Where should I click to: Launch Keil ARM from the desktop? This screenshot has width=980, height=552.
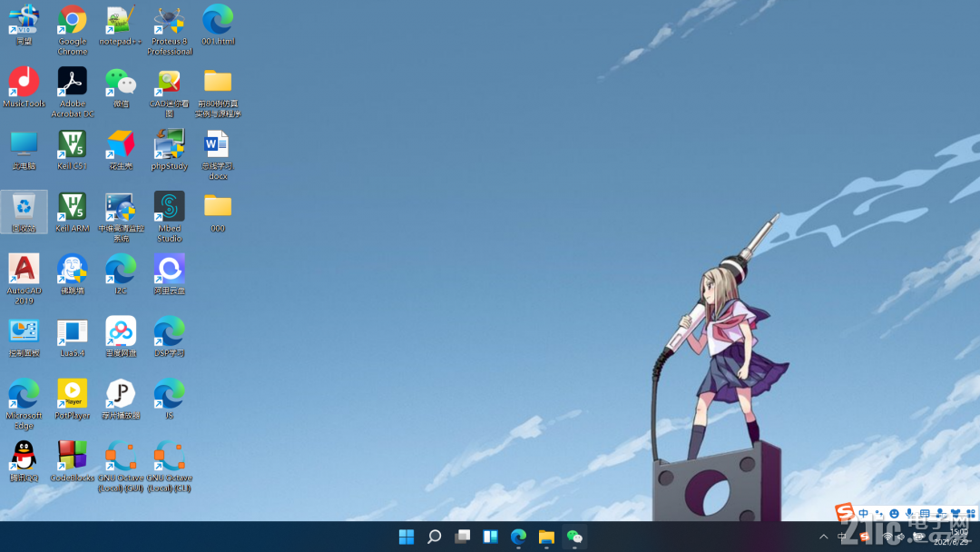(73, 212)
